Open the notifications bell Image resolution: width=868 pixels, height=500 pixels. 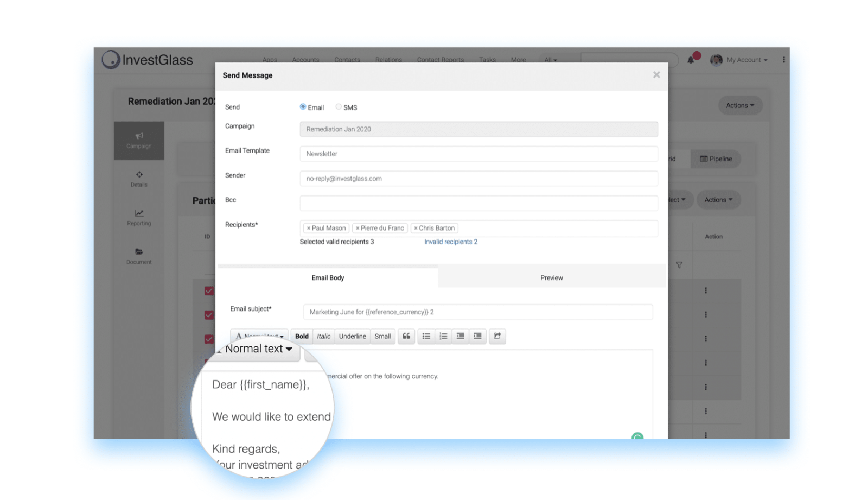[x=691, y=60]
